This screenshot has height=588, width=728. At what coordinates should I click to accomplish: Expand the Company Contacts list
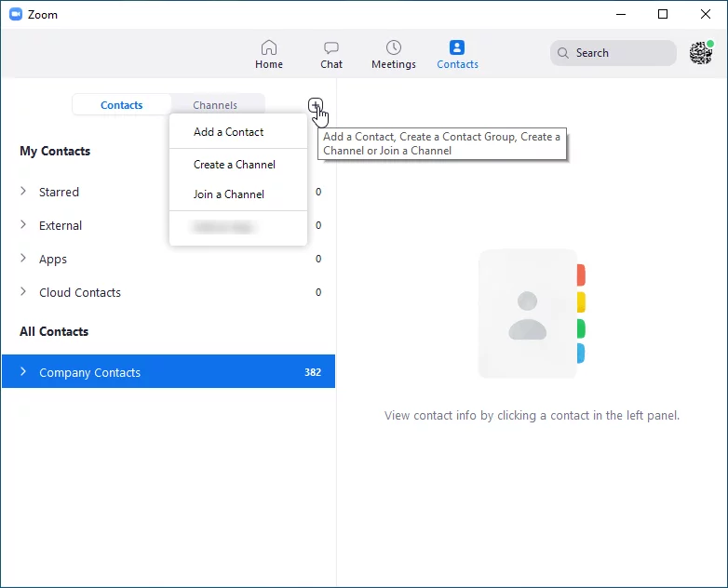(x=23, y=372)
